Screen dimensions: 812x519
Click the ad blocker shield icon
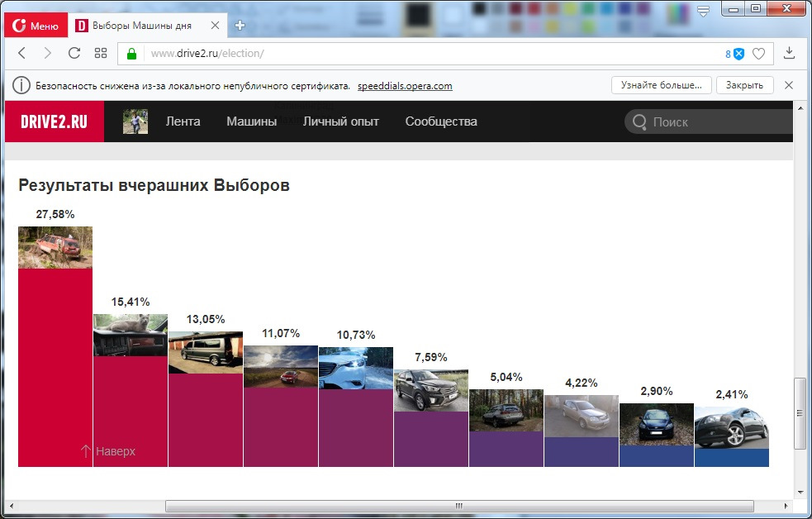click(739, 54)
